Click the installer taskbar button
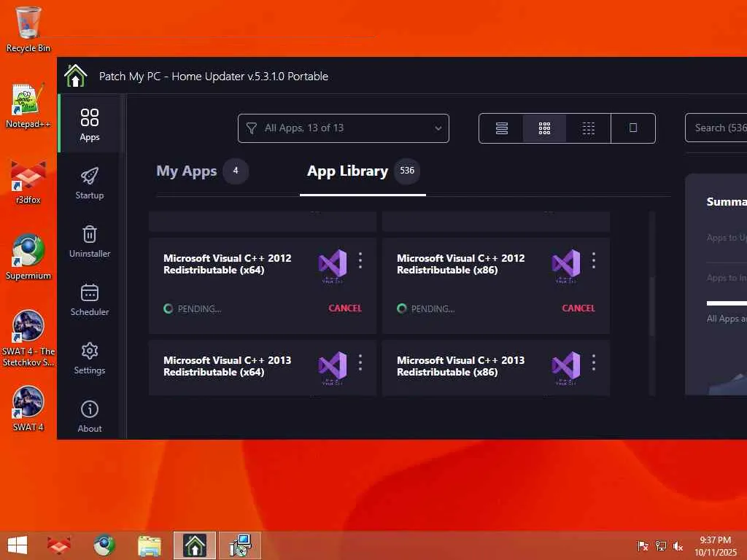The width and height of the screenshot is (747, 560). click(x=240, y=545)
